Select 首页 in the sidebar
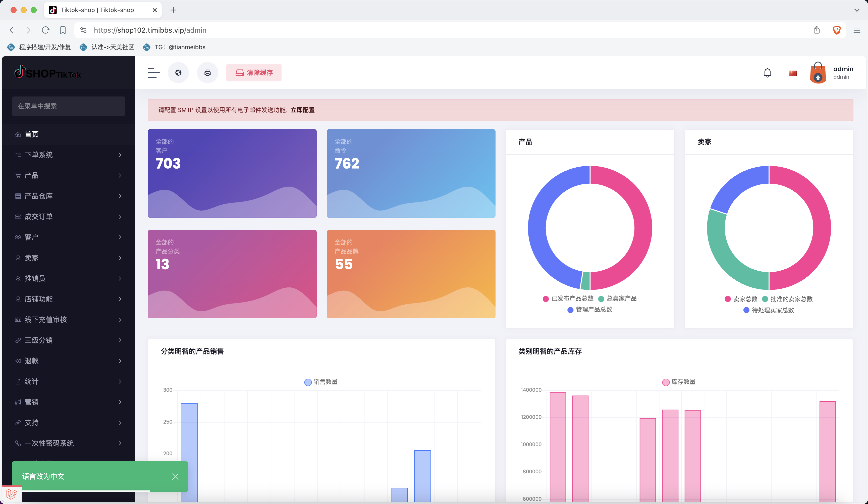Screen dimensions: 868x504 point(31,134)
